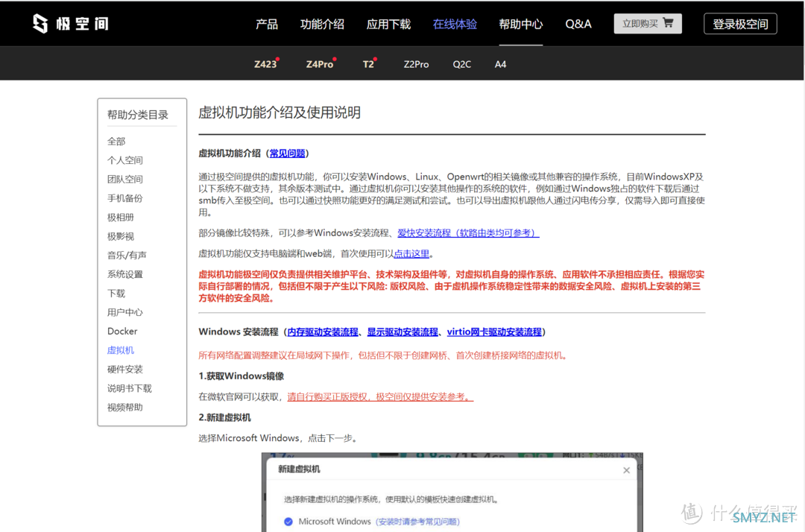Click the 1.获取Windows镜像 step heading

pyautogui.click(x=241, y=376)
